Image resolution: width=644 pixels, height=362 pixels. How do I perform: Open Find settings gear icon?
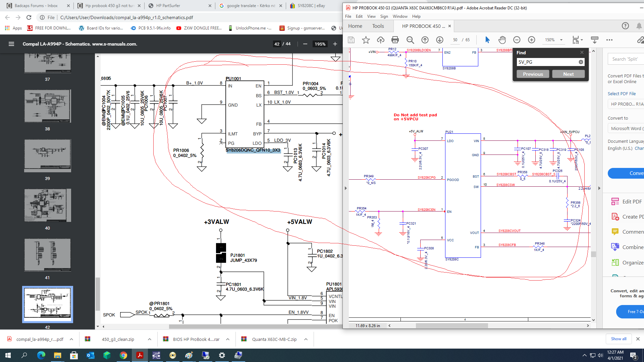tap(581, 62)
